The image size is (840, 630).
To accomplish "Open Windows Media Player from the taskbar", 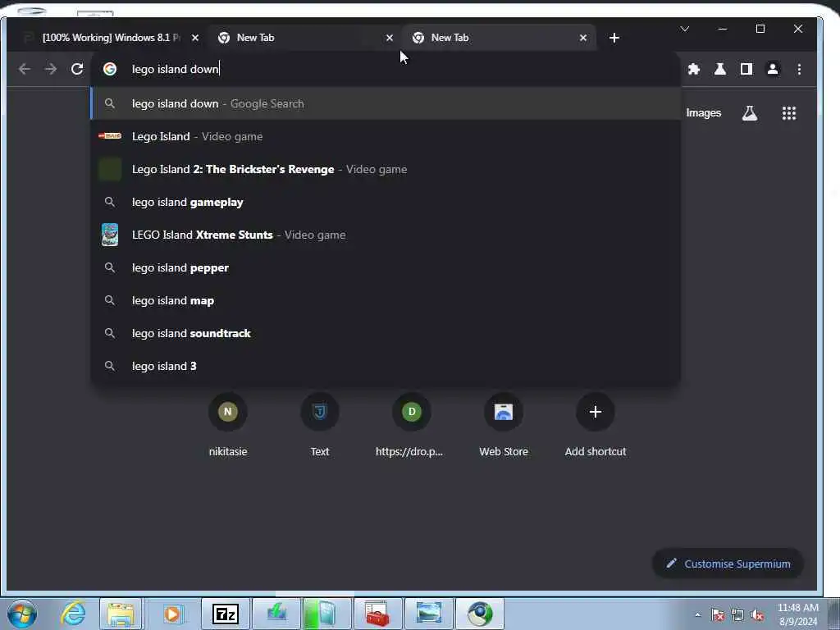I will [x=172, y=614].
